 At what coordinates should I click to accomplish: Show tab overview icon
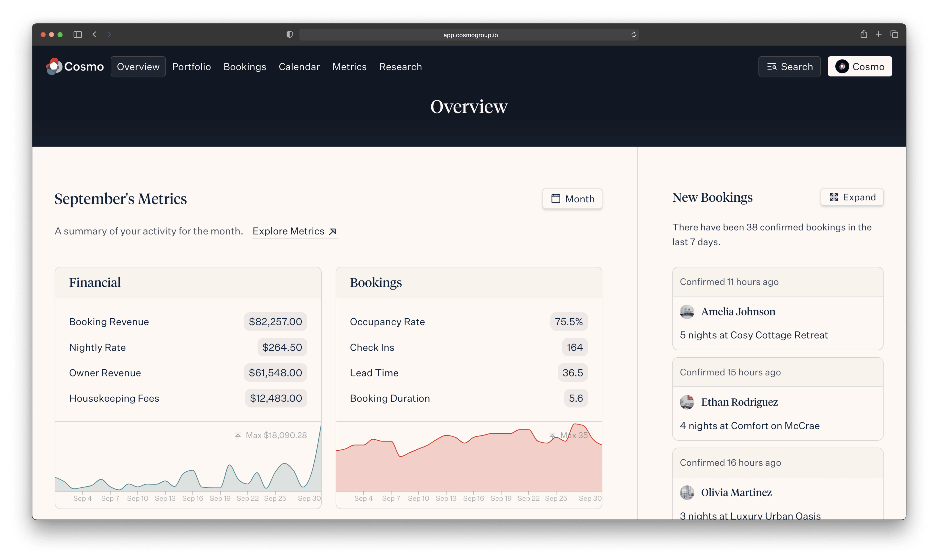(894, 35)
